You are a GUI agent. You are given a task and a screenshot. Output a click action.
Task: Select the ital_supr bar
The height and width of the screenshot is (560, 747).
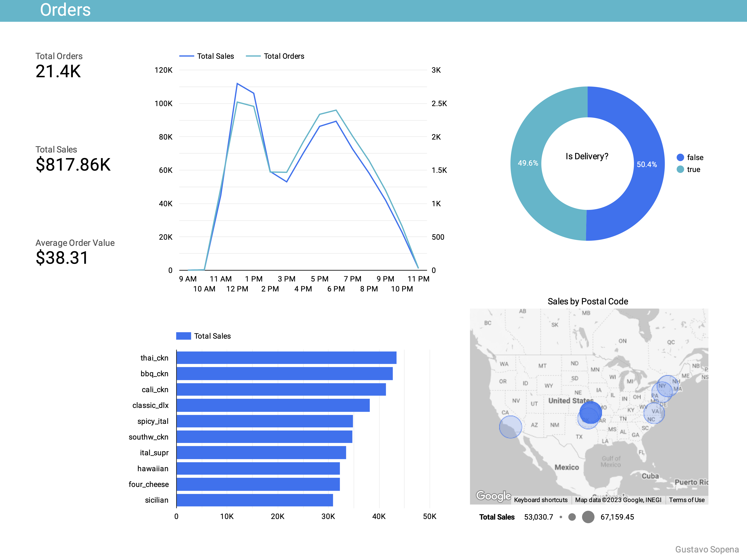(261, 453)
